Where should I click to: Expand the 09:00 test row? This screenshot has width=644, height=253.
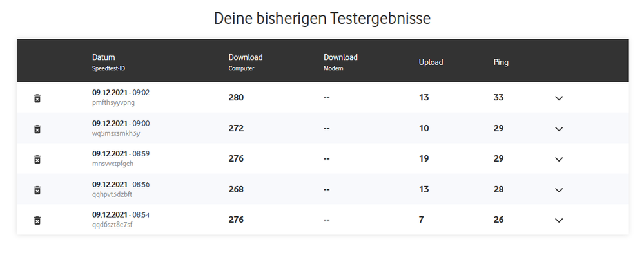[558, 129]
